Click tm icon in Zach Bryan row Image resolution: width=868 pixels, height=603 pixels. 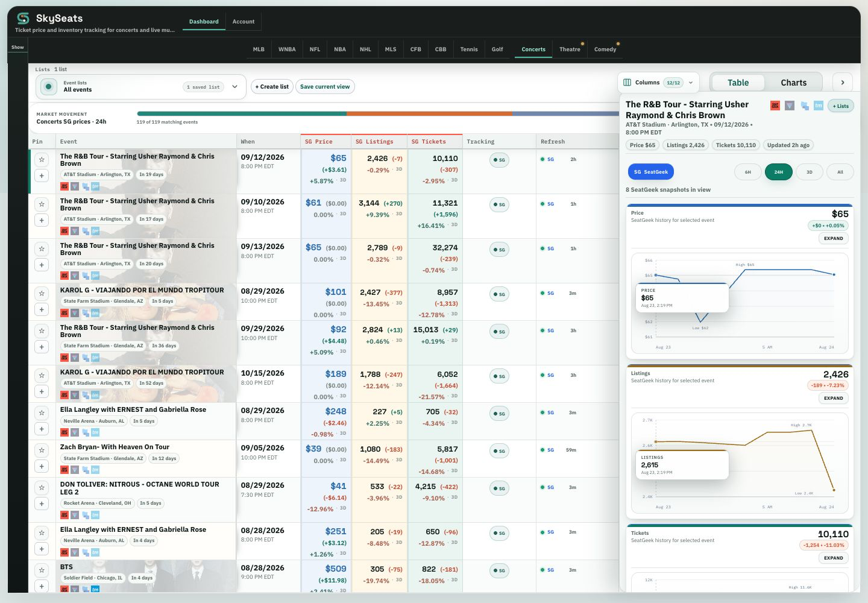tap(95, 470)
